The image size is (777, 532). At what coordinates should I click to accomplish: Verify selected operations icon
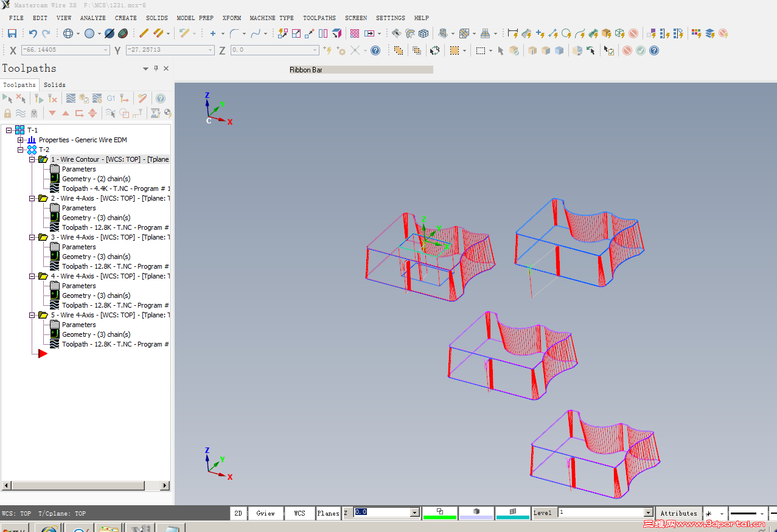tap(84, 98)
